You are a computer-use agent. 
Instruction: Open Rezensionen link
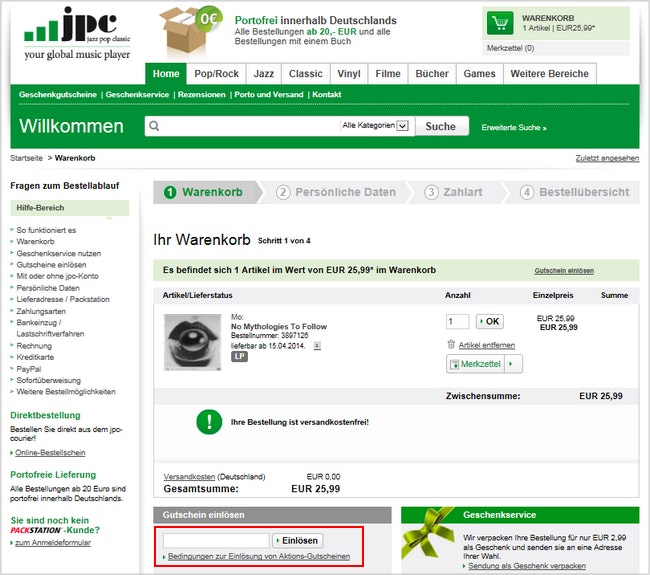(201, 95)
